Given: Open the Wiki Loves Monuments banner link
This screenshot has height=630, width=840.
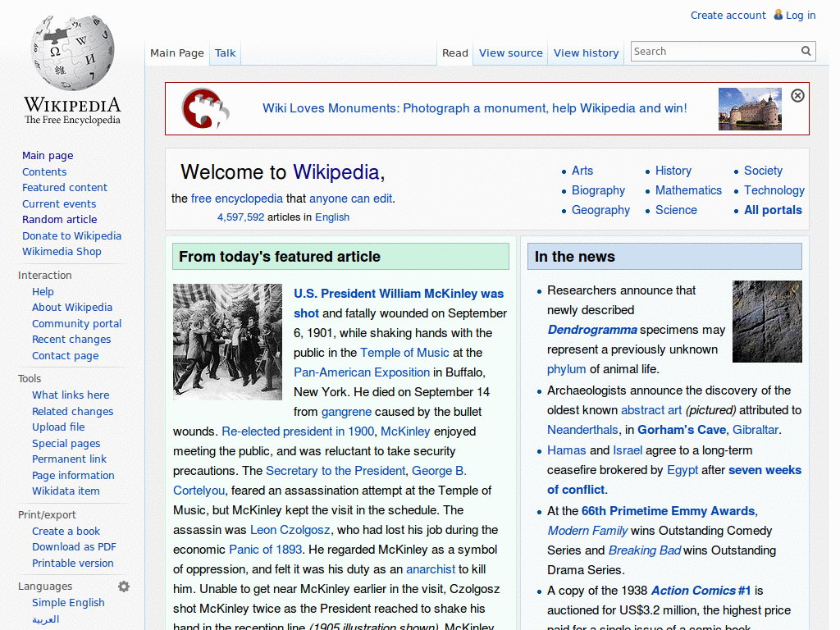Looking at the screenshot, I should [x=475, y=108].
